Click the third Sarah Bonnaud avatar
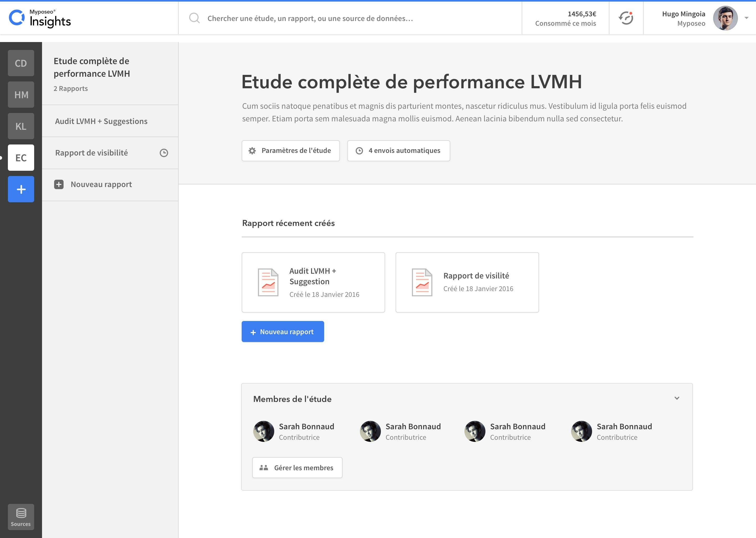 475,431
